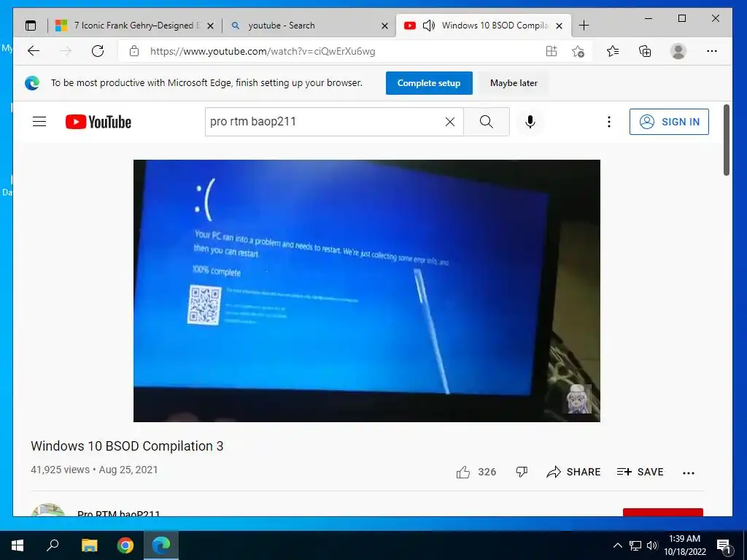Click the SIGN IN button
The image size is (747, 560).
pyautogui.click(x=669, y=122)
